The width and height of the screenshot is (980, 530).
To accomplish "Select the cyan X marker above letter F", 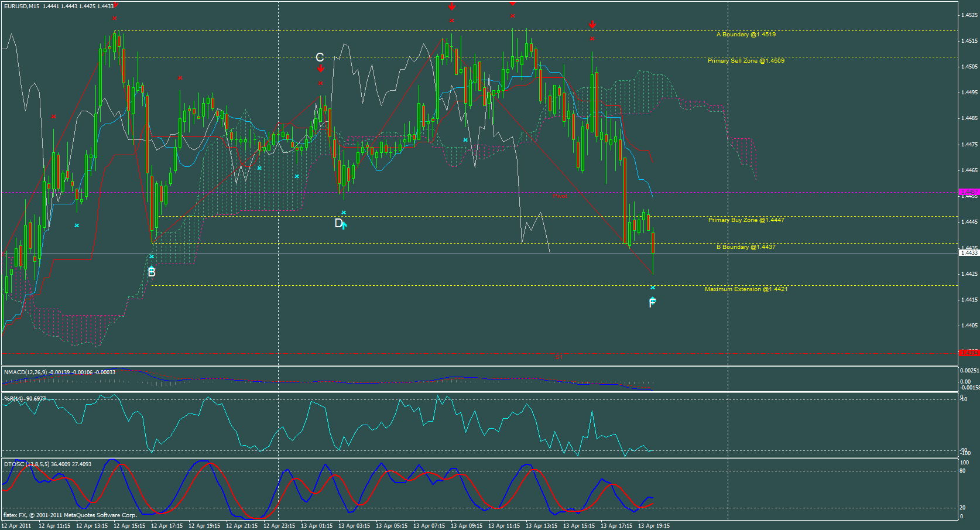I will (x=652, y=288).
